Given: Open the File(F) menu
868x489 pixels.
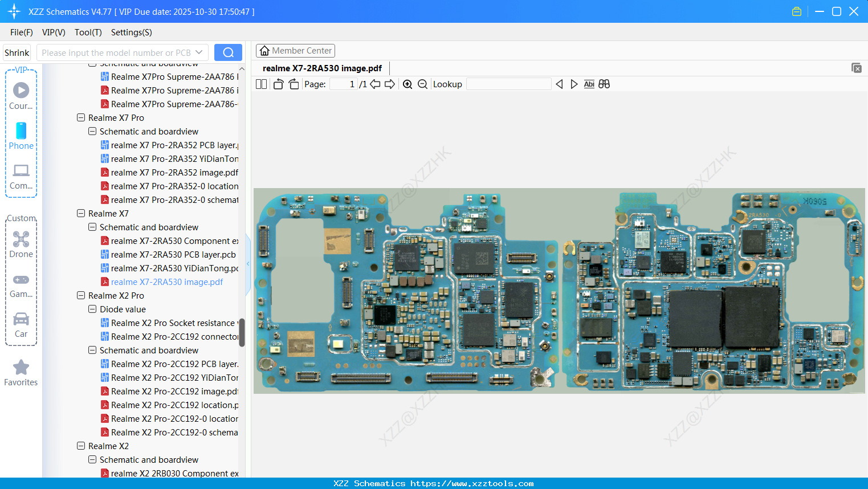Looking at the screenshot, I should coord(22,32).
